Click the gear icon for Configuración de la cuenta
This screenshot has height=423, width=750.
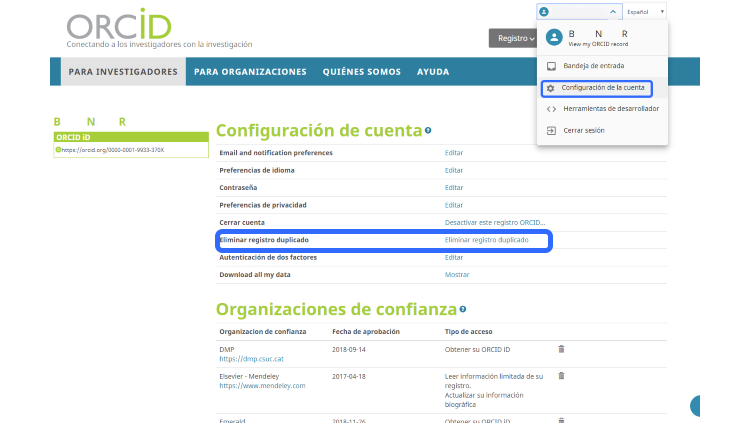550,88
